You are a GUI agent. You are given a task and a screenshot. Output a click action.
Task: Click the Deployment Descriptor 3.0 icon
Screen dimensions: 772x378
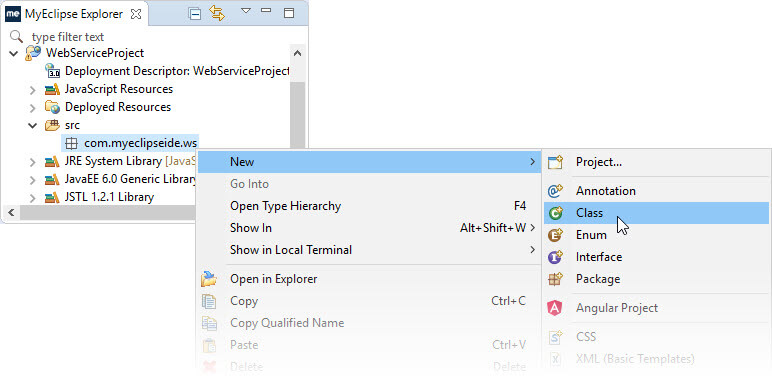(52, 71)
